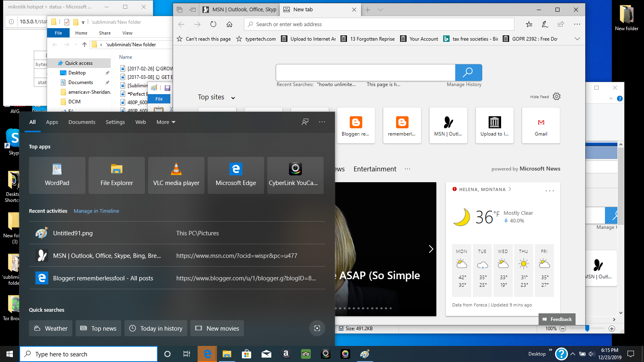Click the Weather quick search button
The height and width of the screenshot is (362, 644).
[51, 328]
